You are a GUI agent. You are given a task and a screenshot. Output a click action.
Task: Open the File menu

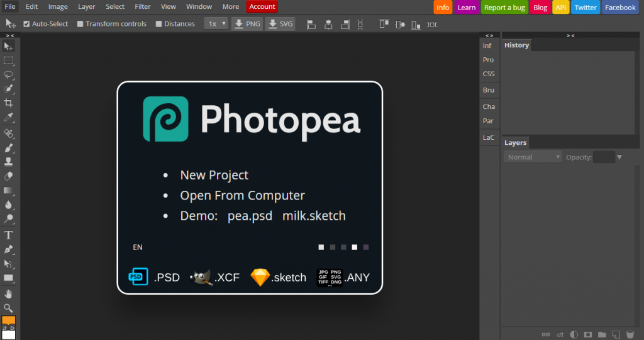[x=10, y=6]
